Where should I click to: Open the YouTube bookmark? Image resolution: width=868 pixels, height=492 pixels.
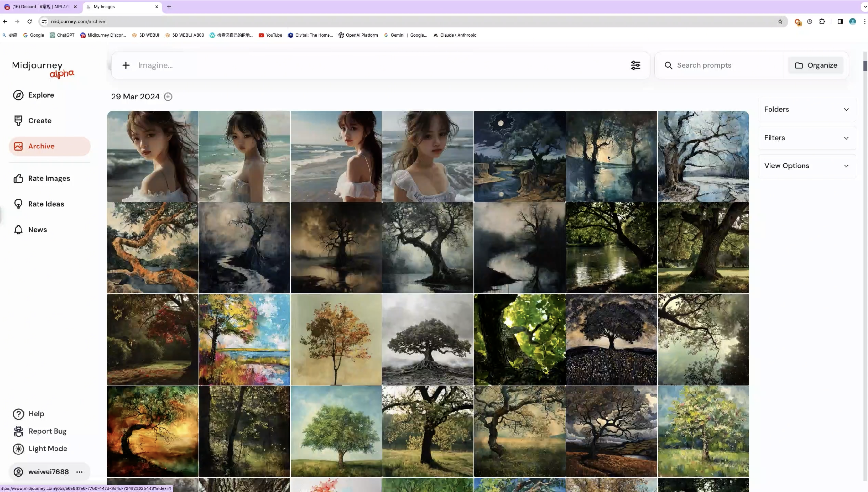coord(270,35)
